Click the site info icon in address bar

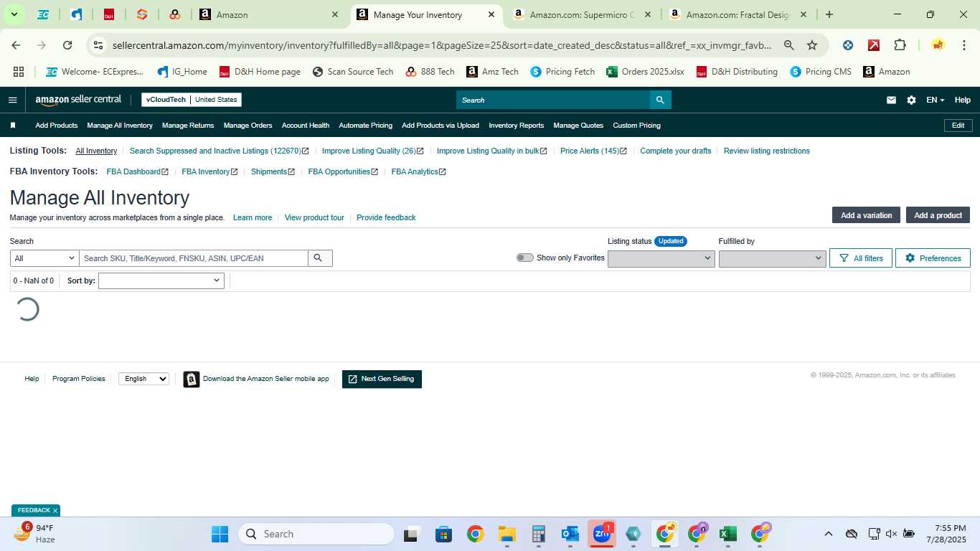98,45
